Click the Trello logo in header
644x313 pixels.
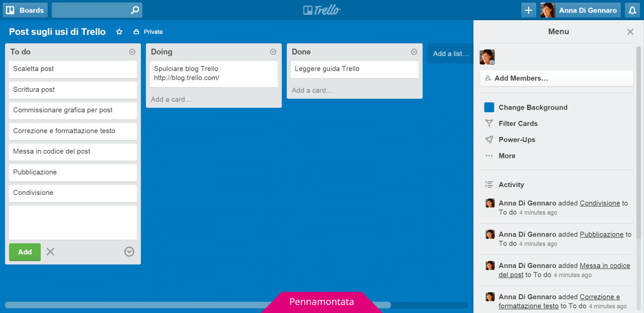[x=322, y=10]
